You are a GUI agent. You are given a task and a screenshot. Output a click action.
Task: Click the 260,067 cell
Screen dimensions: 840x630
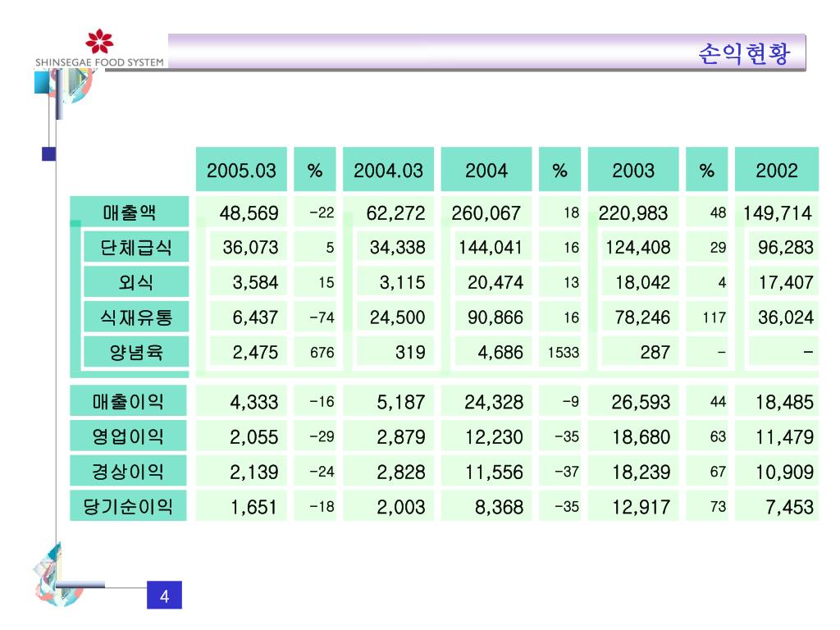pos(486,213)
